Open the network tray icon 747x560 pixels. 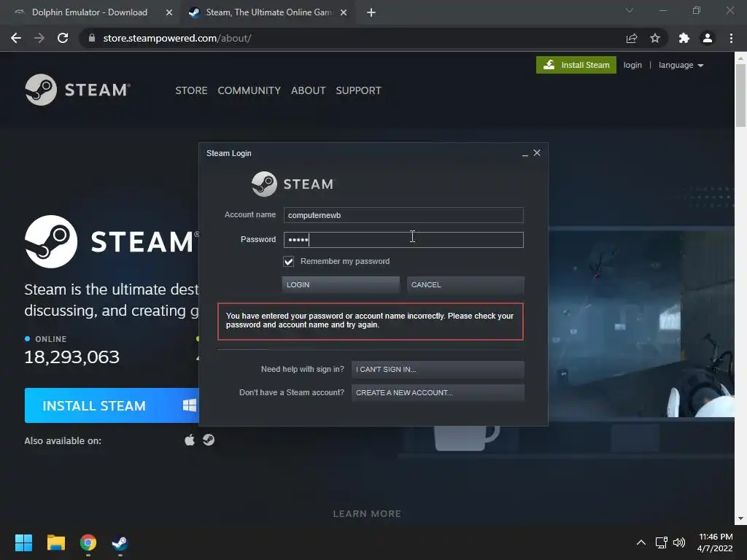coord(661,542)
